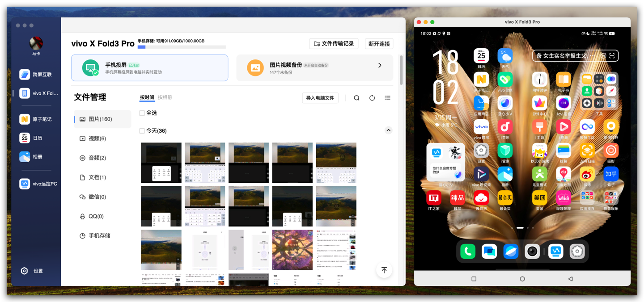Open the purple tree artwork thumbnail
The height and width of the screenshot is (302, 644).
(x=292, y=250)
